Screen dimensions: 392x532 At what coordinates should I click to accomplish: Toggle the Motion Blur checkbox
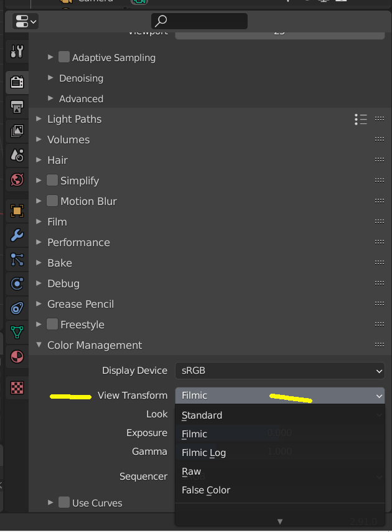point(52,201)
